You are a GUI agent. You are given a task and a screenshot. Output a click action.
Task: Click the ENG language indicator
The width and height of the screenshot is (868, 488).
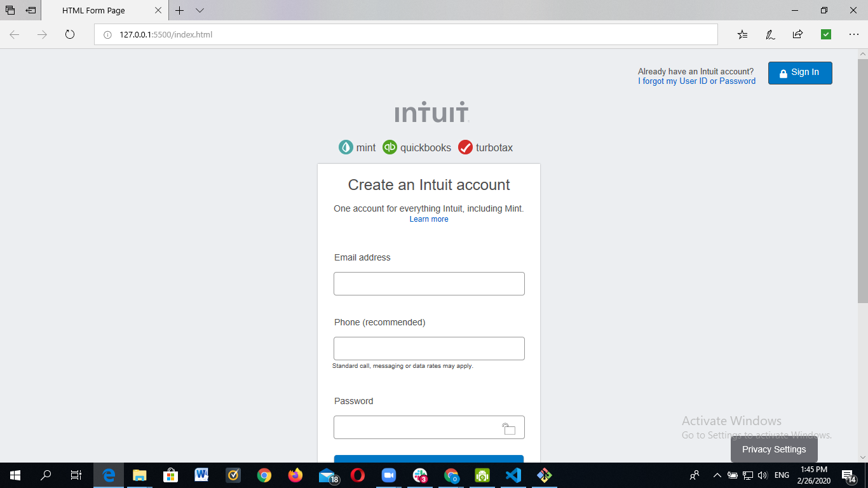point(782,475)
